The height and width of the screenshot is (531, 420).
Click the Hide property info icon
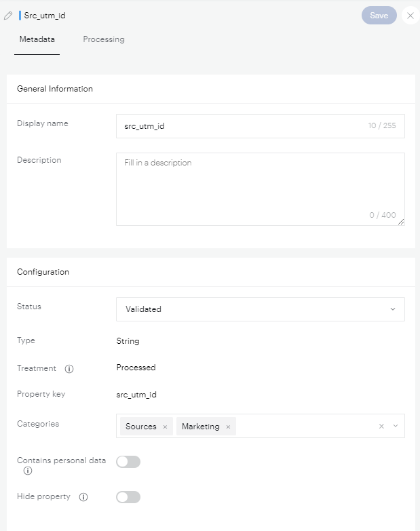83,497
